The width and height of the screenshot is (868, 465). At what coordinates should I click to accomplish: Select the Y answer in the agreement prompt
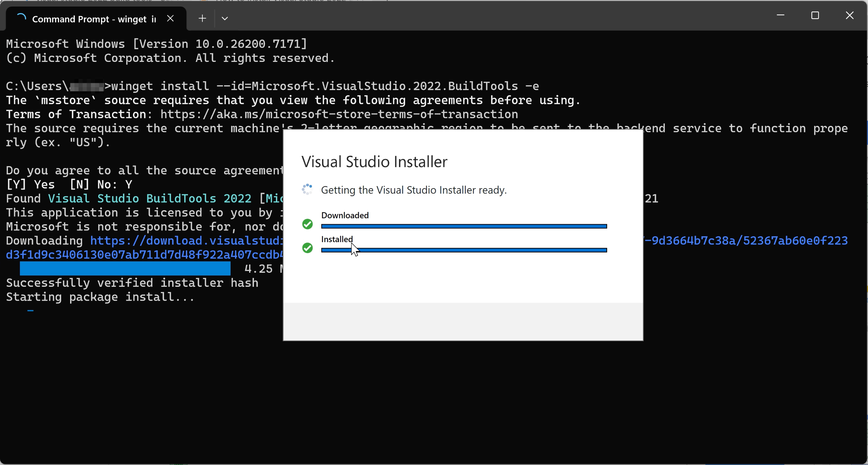click(x=129, y=184)
